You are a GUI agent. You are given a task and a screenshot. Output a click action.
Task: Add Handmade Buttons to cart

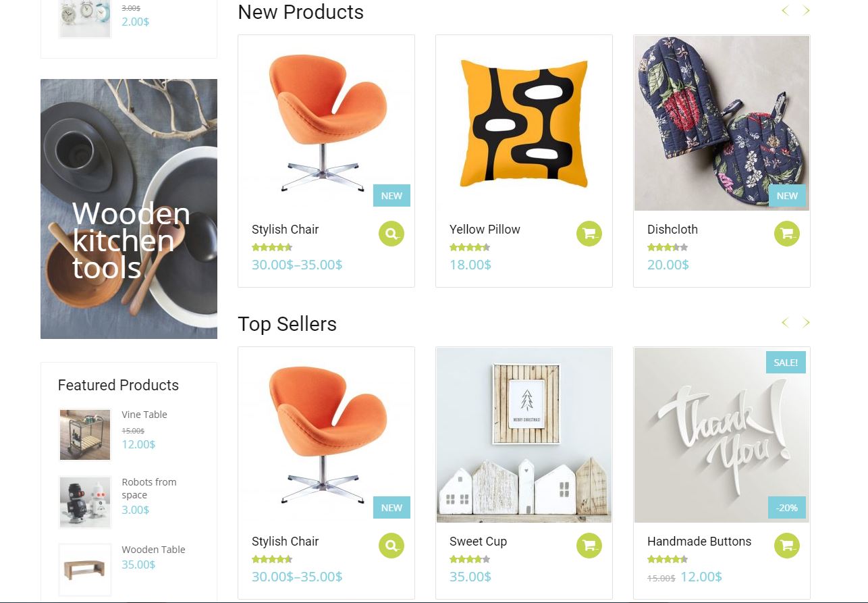(786, 546)
